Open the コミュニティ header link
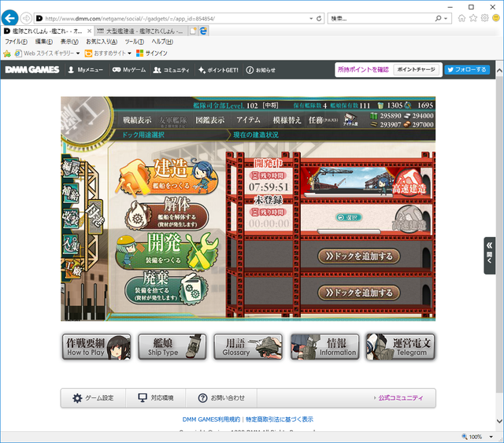 pos(171,70)
